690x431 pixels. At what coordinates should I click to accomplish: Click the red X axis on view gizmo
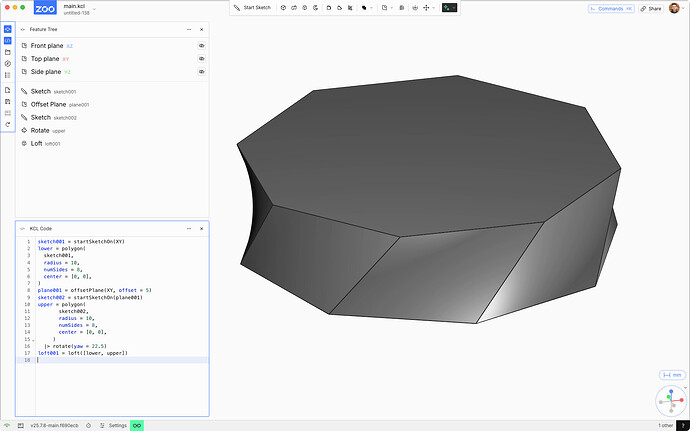tap(682, 400)
